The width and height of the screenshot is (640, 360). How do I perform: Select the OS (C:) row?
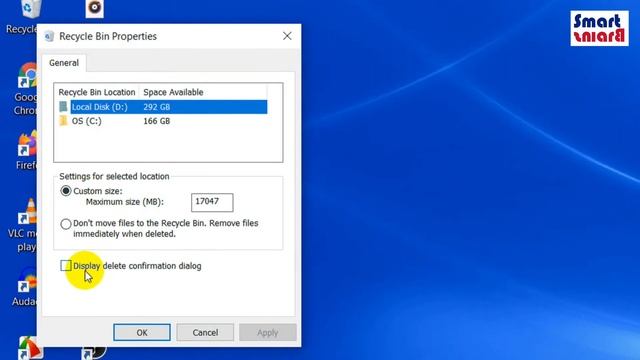tap(163, 121)
